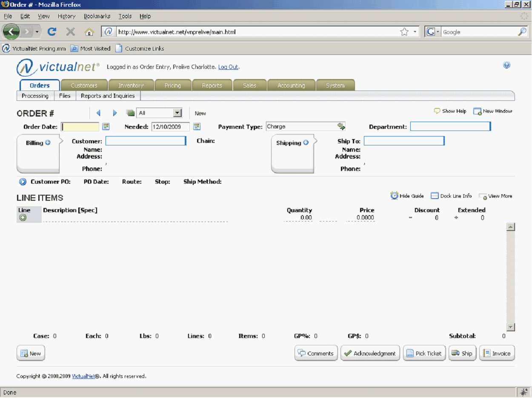Switch to the Accounting tab
The height and width of the screenshot is (398, 532).
click(x=291, y=85)
